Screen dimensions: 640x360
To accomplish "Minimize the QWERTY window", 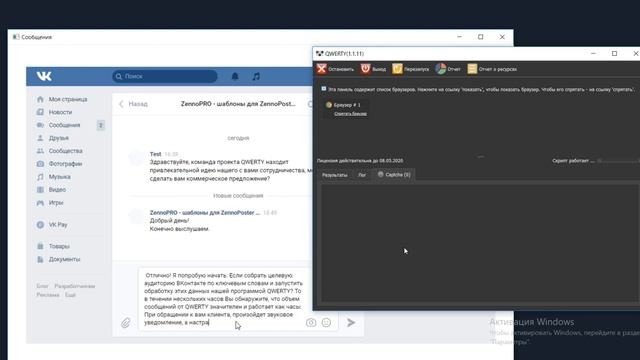I will click(593, 53).
